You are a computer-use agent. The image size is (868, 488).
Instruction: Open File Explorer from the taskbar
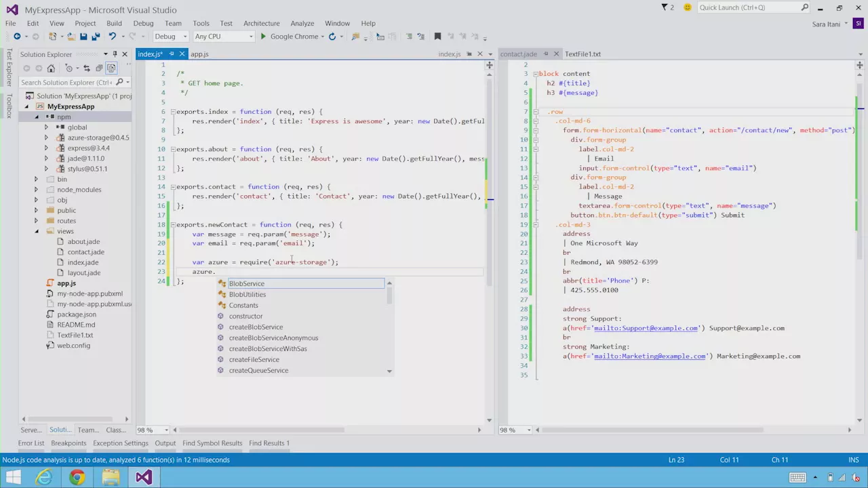pyautogui.click(x=111, y=478)
